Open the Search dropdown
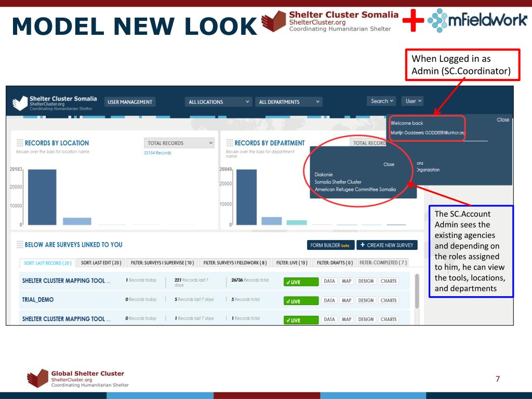Viewport: 532px width, 399px height. point(381,101)
